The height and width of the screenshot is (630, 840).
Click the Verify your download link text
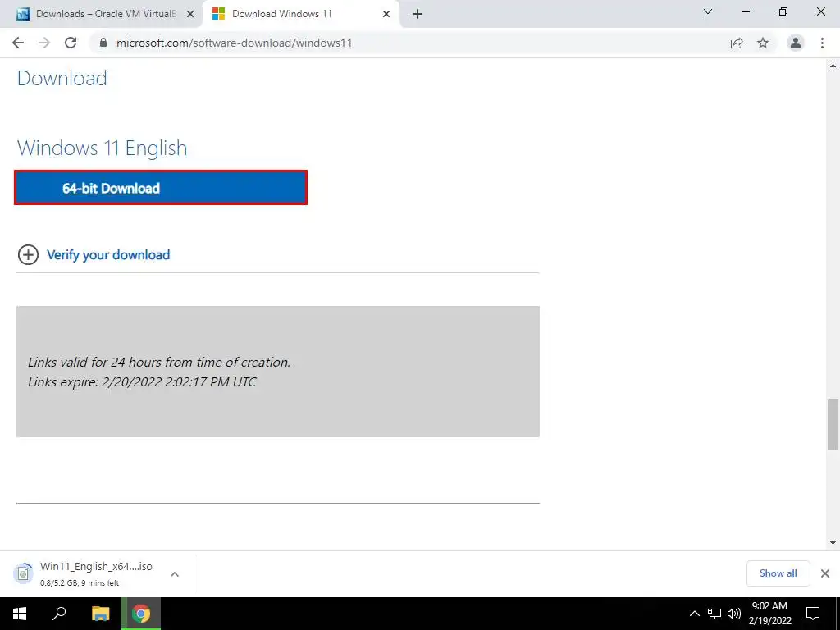click(108, 255)
